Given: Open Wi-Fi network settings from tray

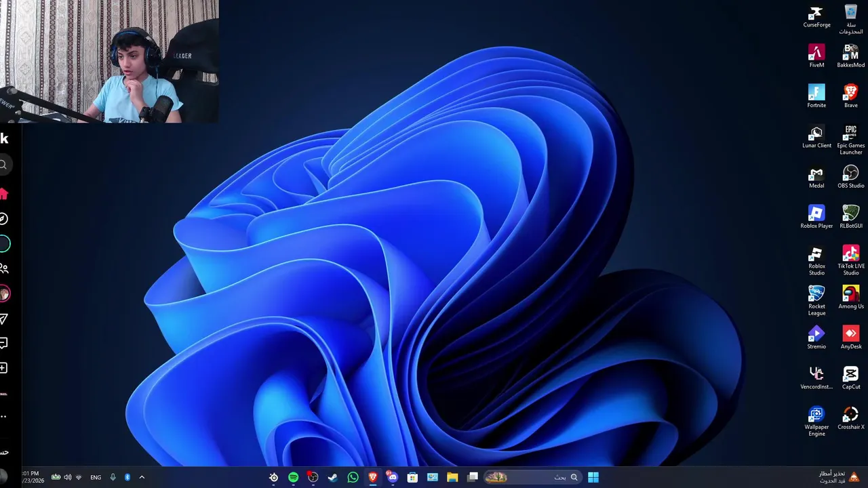Looking at the screenshot, I should [x=79, y=477].
